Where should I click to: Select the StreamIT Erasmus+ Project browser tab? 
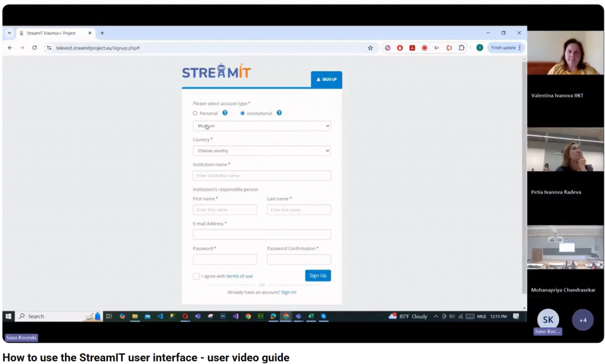[x=53, y=33]
